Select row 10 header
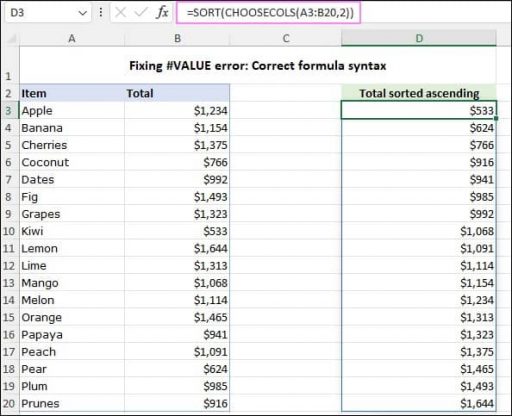 coord(9,231)
